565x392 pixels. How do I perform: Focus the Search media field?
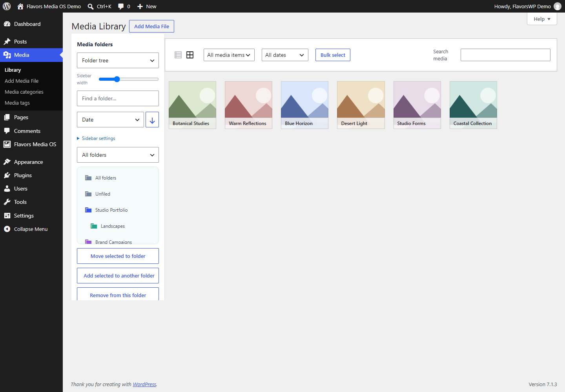point(505,55)
